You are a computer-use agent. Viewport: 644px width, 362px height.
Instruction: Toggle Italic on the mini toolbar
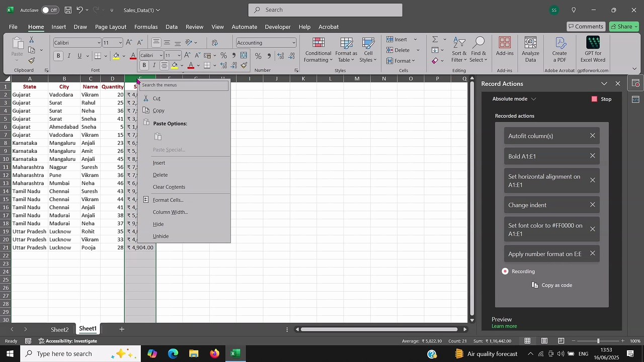[154, 65]
